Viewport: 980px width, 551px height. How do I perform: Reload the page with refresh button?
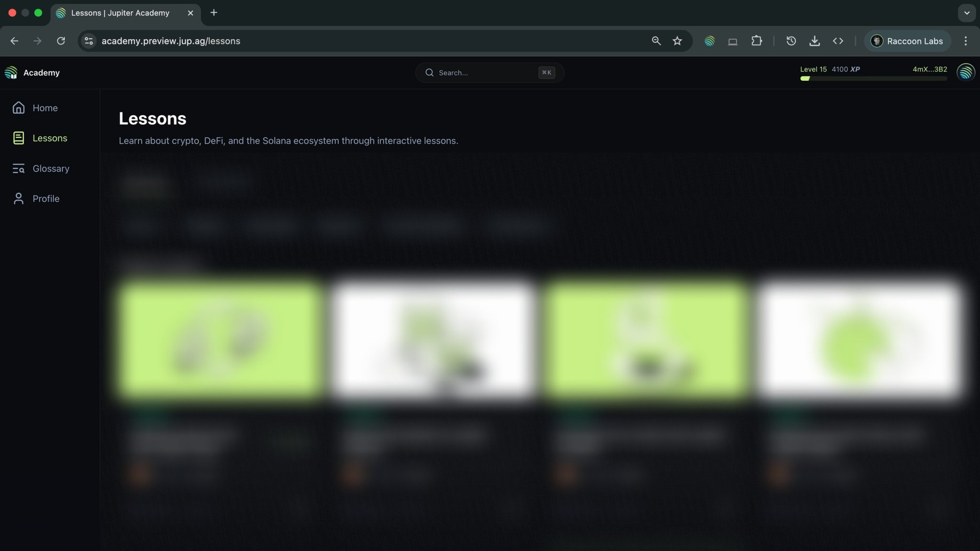[x=61, y=41]
